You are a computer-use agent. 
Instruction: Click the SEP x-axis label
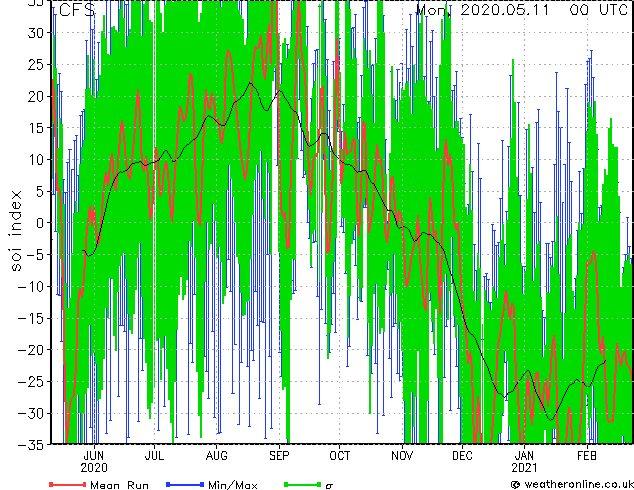click(279, 456)
